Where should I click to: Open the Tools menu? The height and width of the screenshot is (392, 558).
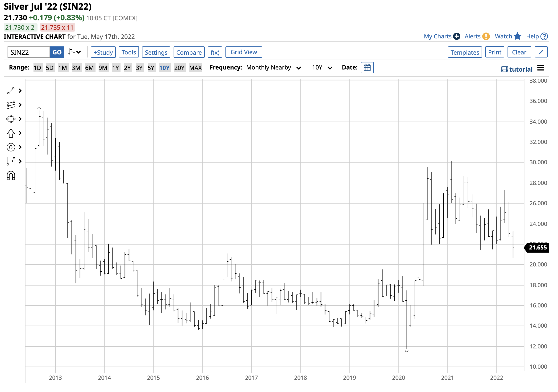pyautogui.click(x=129, y=52)
